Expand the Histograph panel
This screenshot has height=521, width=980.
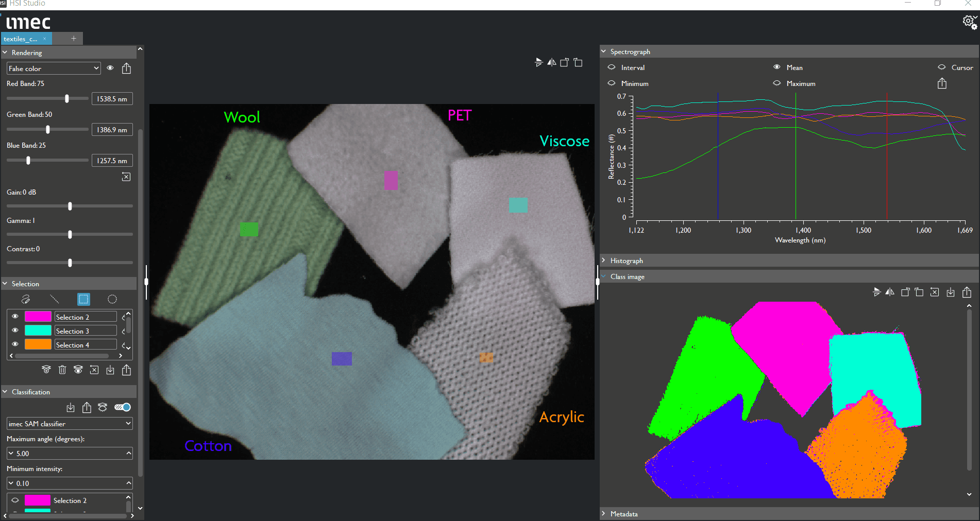(x=627, y=260)
